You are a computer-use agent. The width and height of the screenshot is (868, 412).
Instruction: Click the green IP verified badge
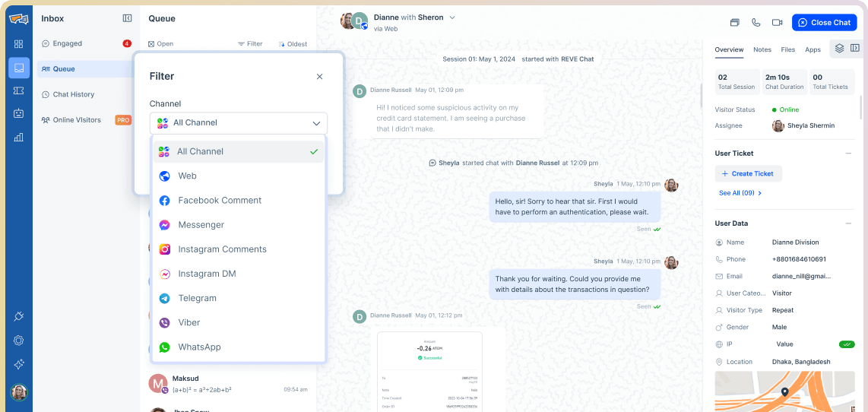click(x=847, y=344)
